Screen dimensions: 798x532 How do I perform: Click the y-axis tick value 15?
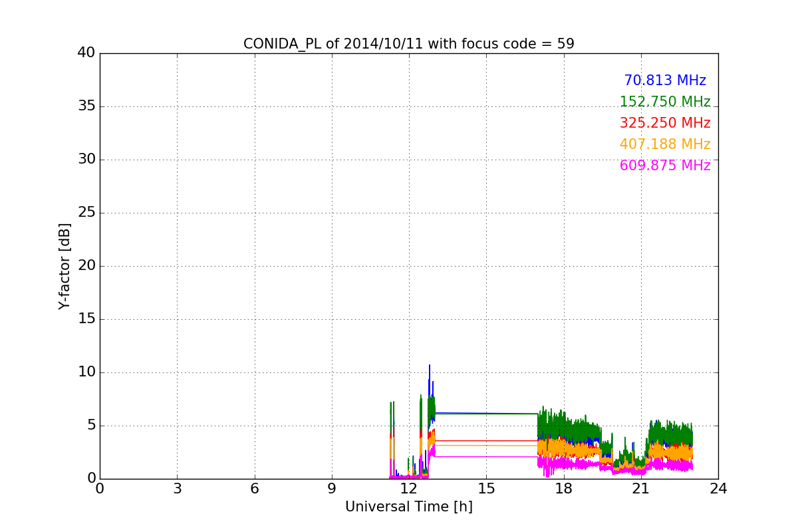[86, 319]
